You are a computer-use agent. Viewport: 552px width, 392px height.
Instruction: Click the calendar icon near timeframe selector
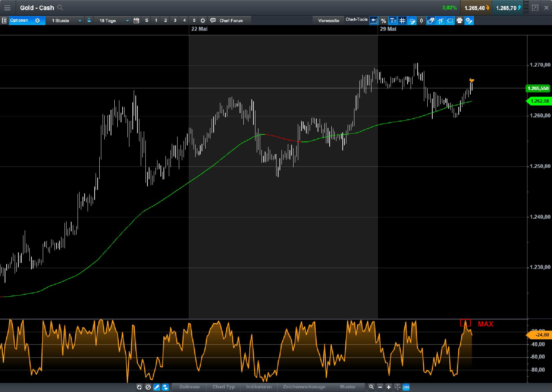coord(136,20)
